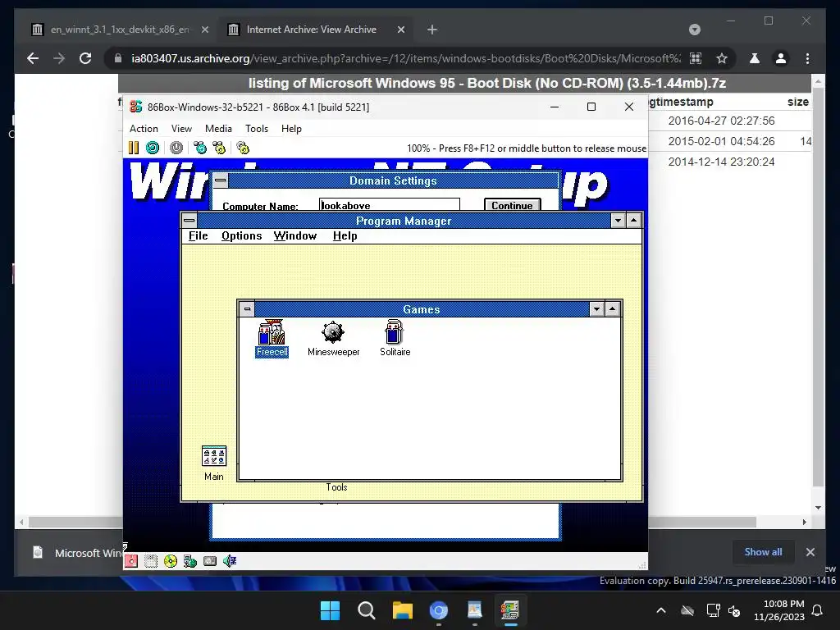Screen dimensions: 840x630
Task: Open Program Manager Window menu
Action: [x=295, y=235]
